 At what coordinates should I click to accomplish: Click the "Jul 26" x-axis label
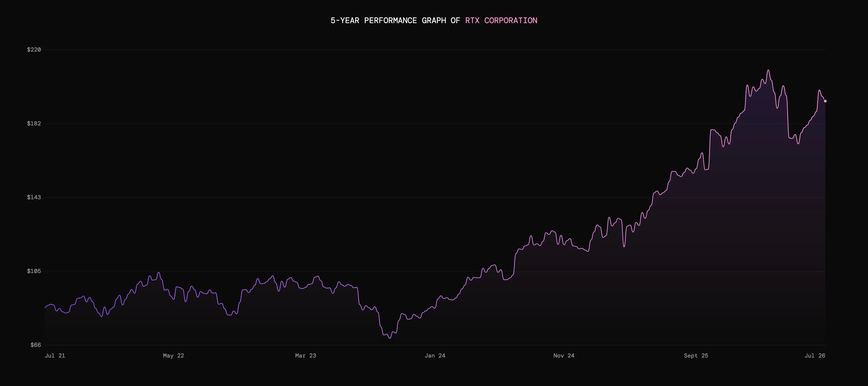(x=815, y=356)
